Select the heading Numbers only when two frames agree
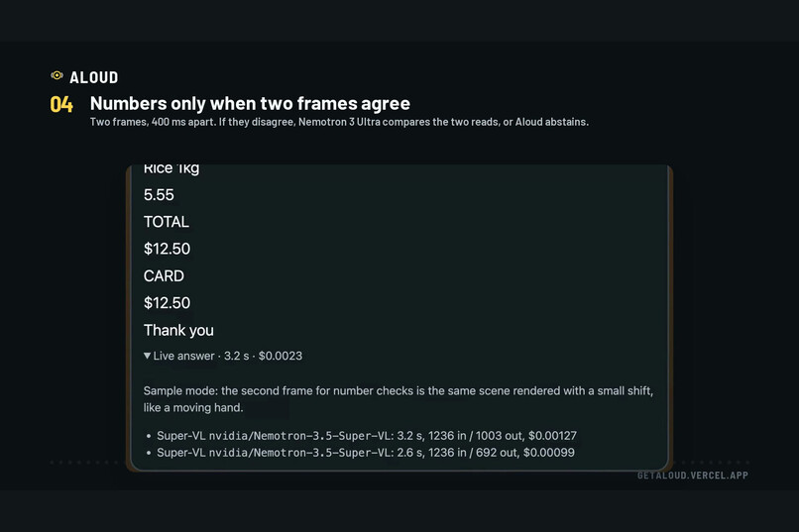Image resolution: width=799 pixels, height=532 pixels. coord(250,104)
